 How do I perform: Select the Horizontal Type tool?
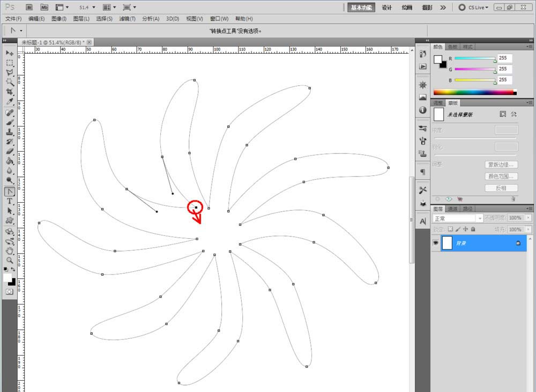(10, 201)
